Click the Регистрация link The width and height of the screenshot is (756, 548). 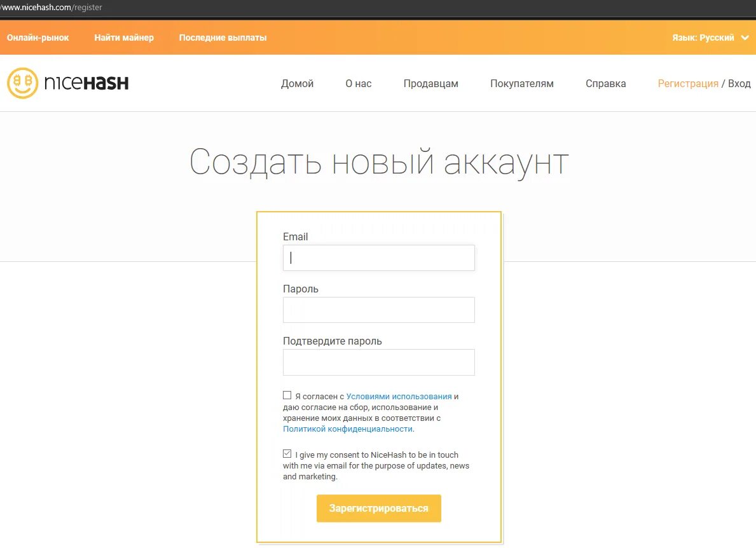click(688, 83)
